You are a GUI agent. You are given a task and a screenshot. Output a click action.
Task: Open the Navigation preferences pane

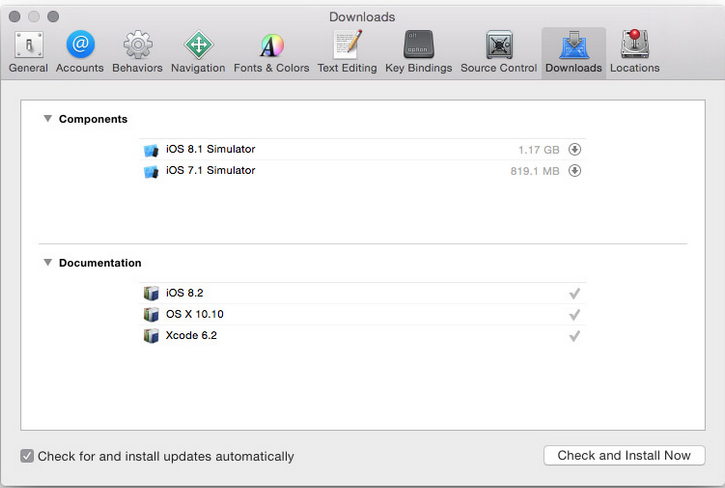click(198, 52)
